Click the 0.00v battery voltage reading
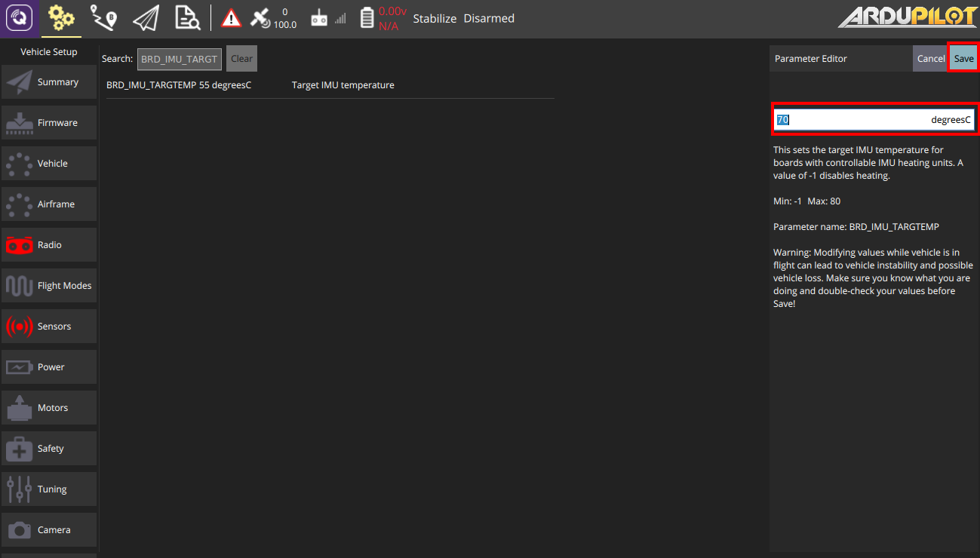The width and height of the screenshot is (980, 558). point(392,11)
